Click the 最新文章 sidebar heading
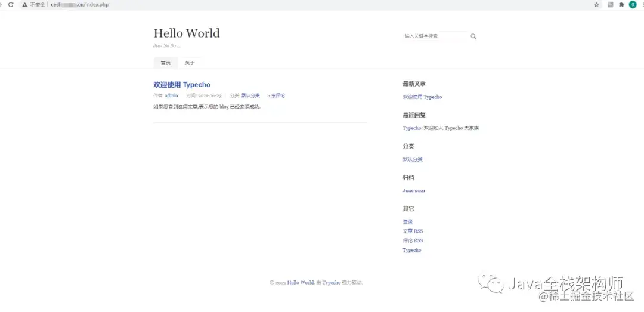This screenshot has height=312, width=644. tap(414, 84)
